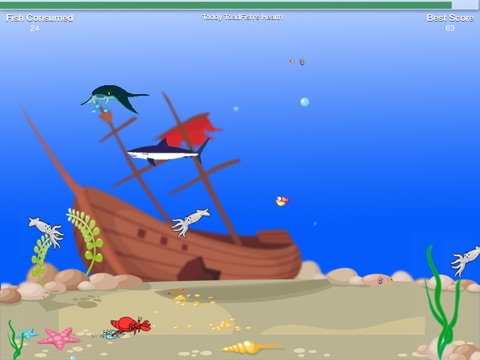Tap the squid beside the left seaweed
Image resolution: width=480 pixels, height=360 pixels.
coord(47,231)
